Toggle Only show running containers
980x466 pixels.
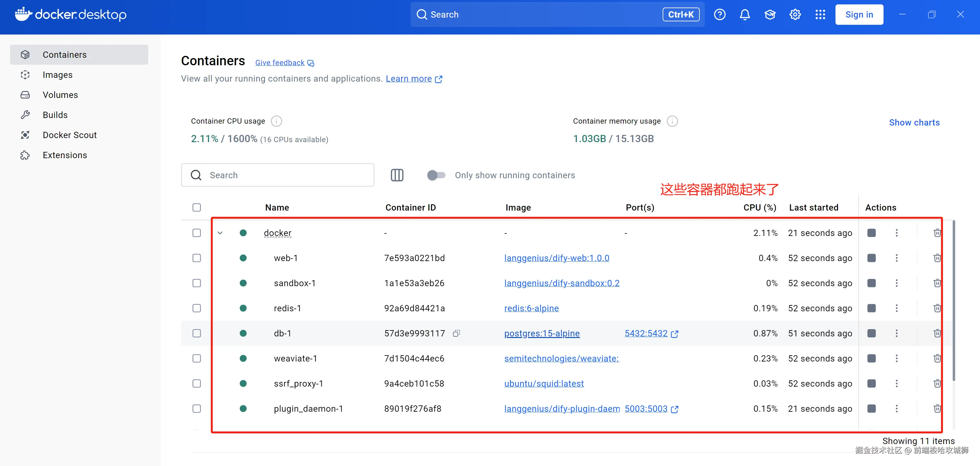click(x=436, y=175)
